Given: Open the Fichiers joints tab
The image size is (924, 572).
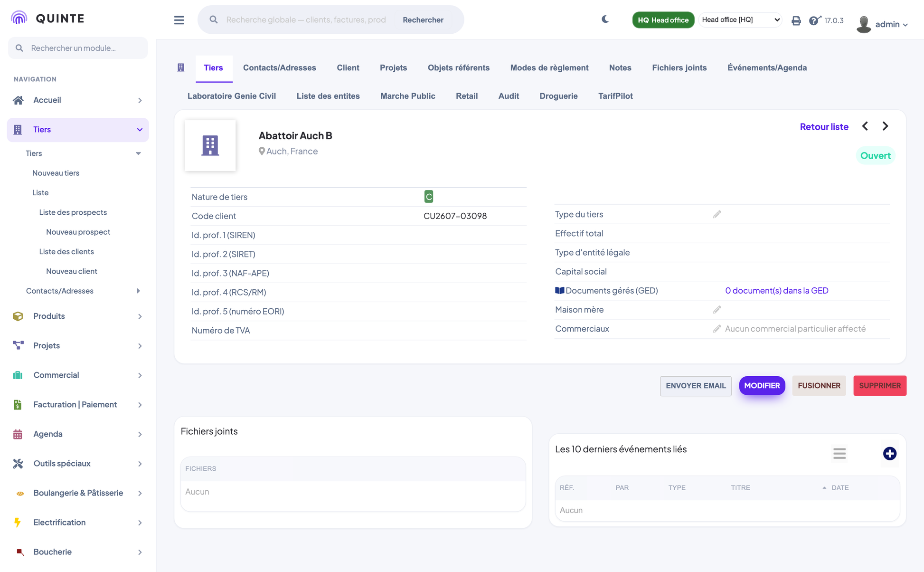Looking at the screenshot, I should pos(679,67).
